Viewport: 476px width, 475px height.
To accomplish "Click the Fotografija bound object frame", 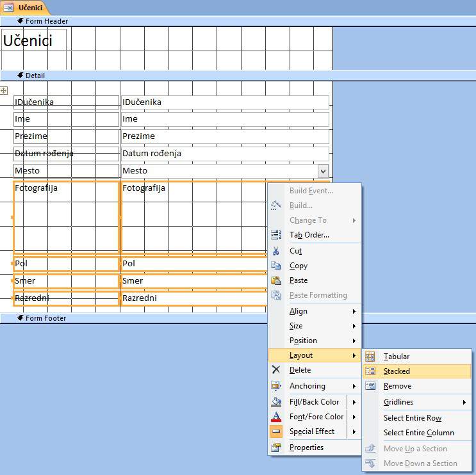I will pos(193,217).
